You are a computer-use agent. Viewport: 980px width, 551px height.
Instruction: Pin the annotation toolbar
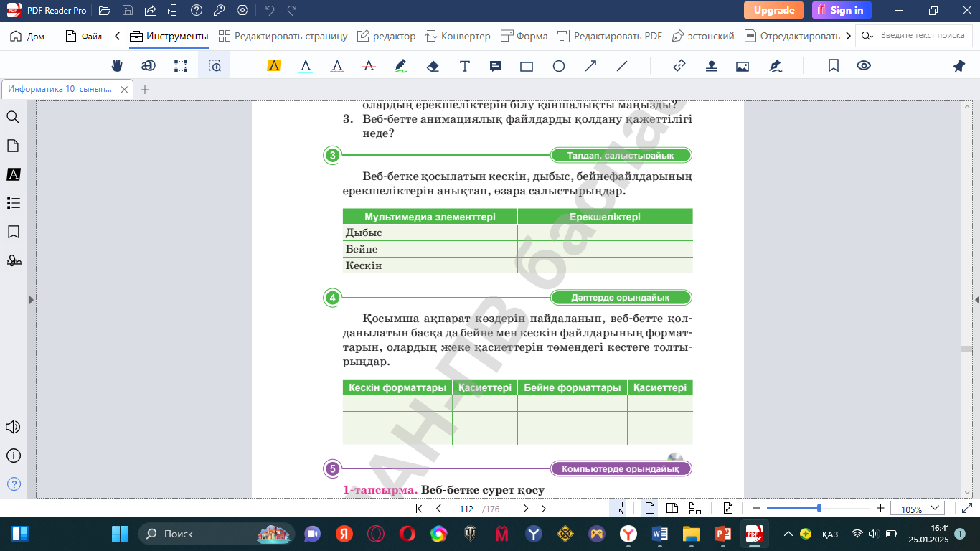tap(959, 66)
